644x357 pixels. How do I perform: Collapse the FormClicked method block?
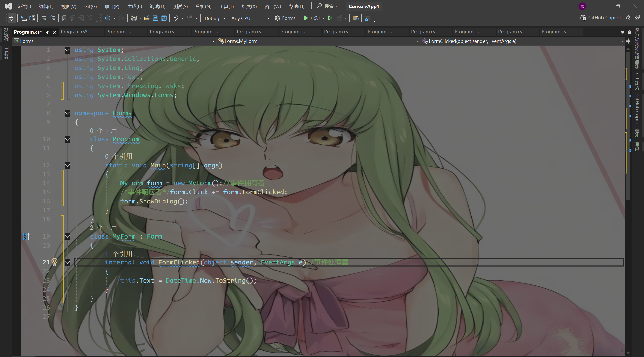click(x=67, y=263)
